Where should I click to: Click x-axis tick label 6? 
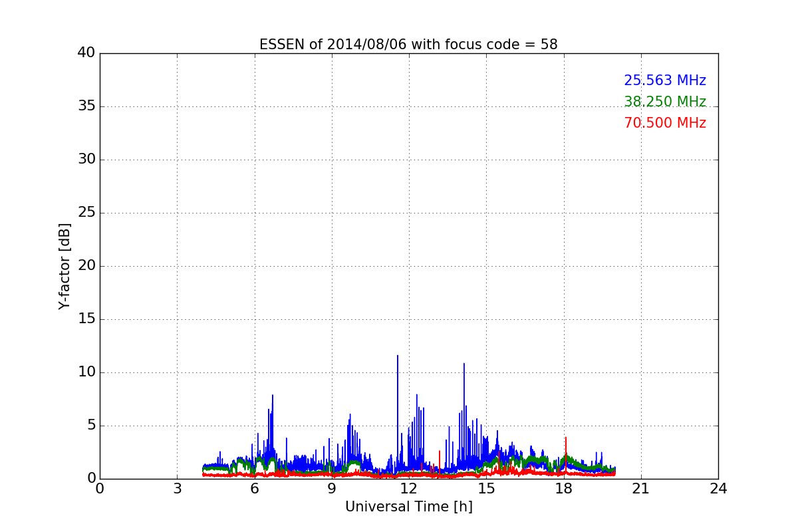[254, 489]
